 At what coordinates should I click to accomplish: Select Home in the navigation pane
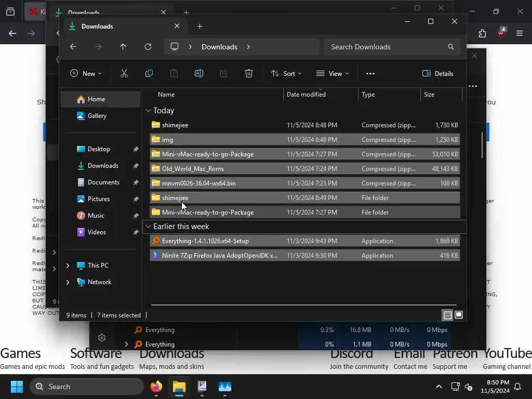pos(100,99)
